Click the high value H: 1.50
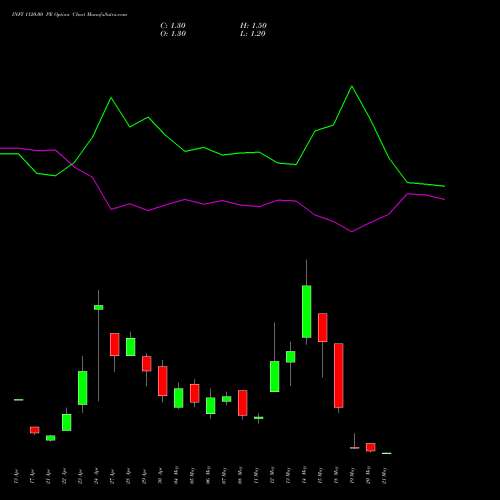 click(253, 26)
